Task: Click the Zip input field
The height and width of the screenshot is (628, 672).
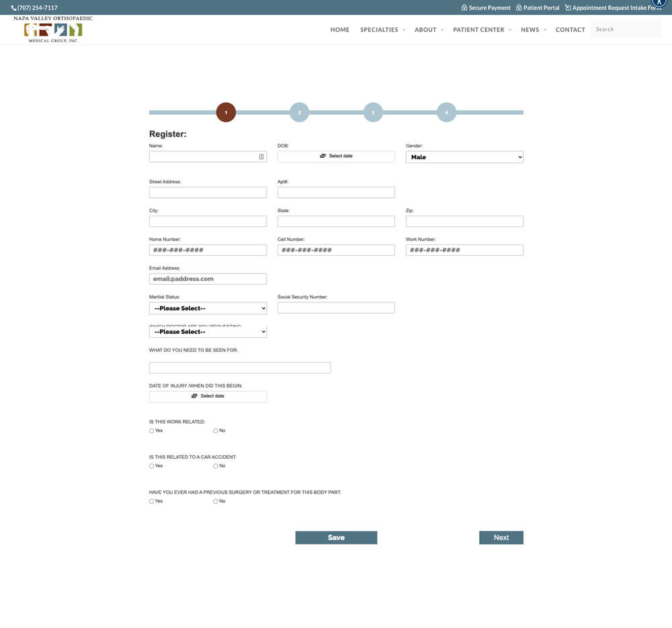Action: pyautogui.click(x=464, y=221)
